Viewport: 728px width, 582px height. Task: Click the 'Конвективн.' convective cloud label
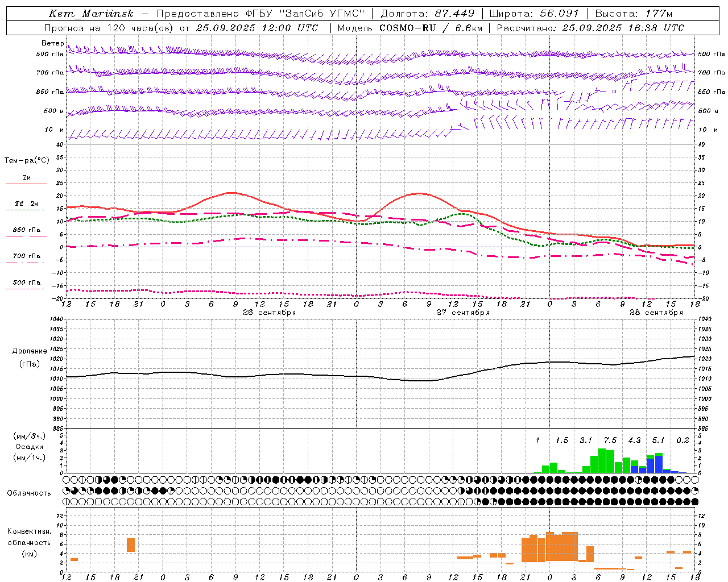(x=30, y=531)
